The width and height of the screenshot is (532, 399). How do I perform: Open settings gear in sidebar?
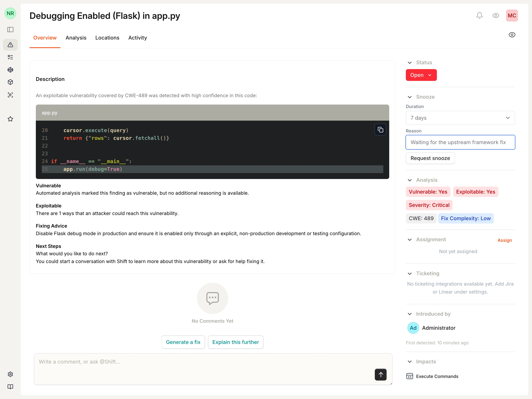(10, 374)
